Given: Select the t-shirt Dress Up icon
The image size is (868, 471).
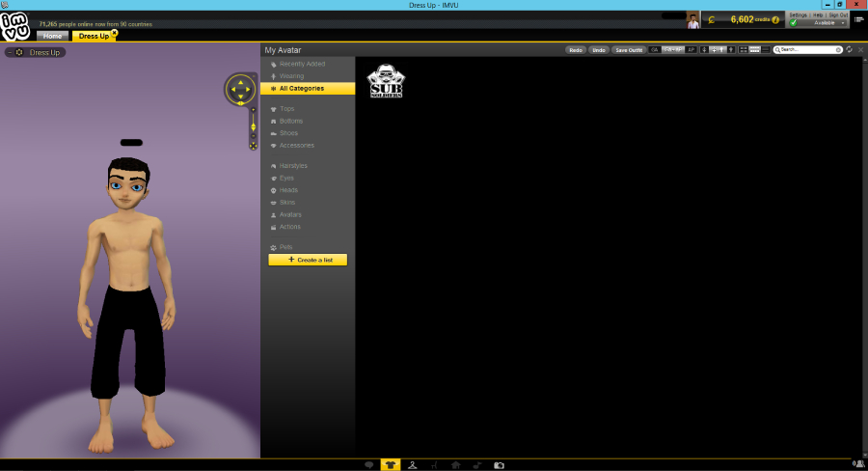Looking at the screenshot, I should pyautogui.click(x=391, y=465).
